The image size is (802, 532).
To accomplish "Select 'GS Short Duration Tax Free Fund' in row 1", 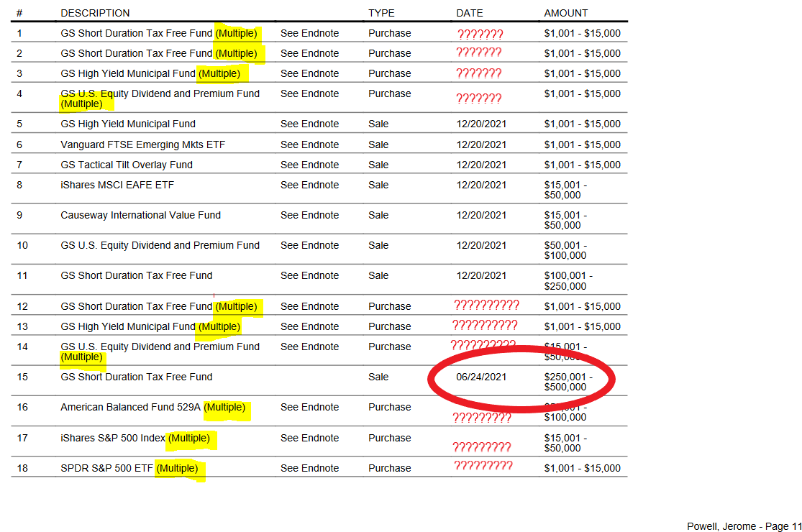I will pyautogui.click(x=136, y=33).
